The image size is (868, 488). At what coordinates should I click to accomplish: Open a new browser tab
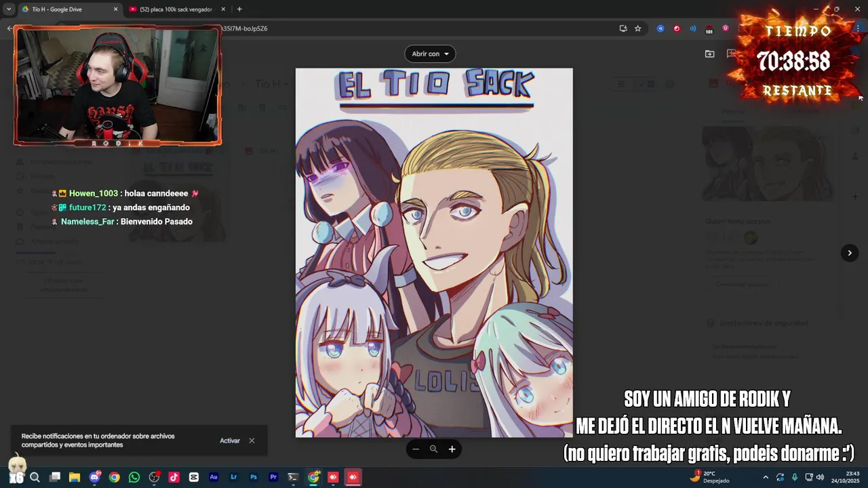[x=239, y=9]
